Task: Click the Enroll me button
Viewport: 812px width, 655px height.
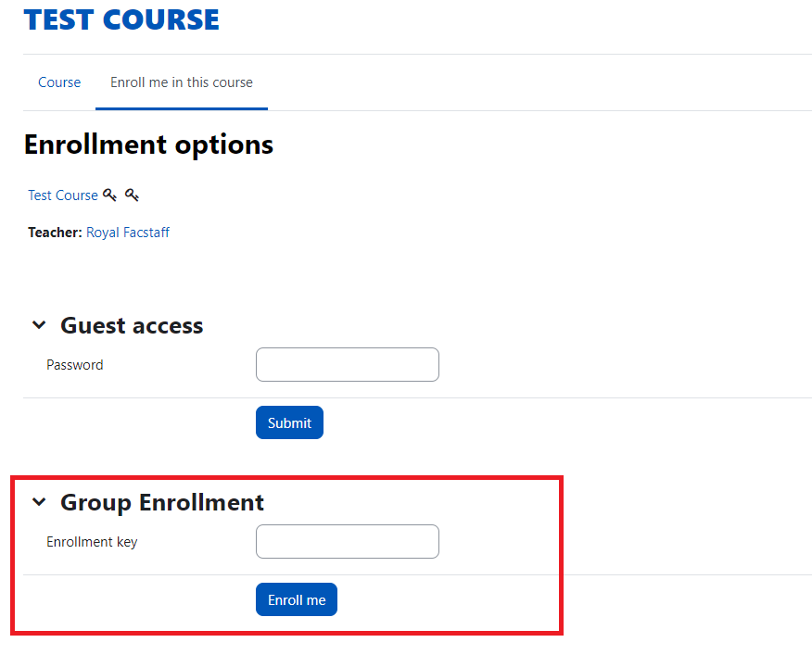Action: click(297, 599)
